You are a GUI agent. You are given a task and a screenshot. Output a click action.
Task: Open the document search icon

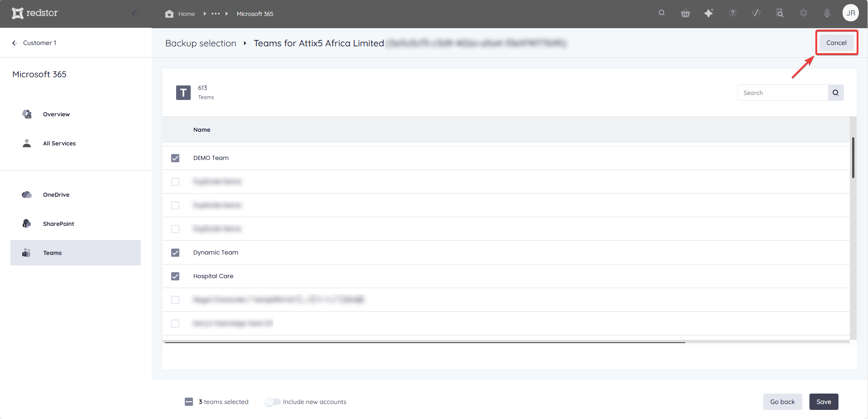tap(780, 13)
